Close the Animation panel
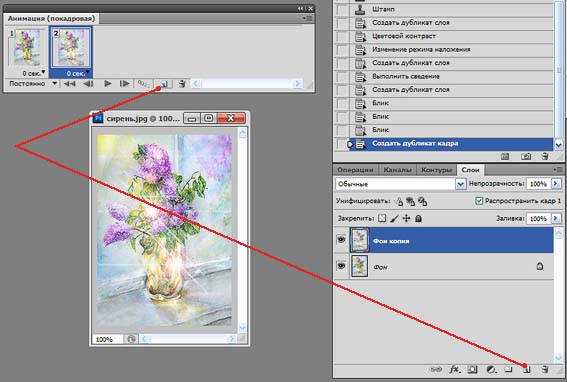This screenshot has width=567, height=382. [x=310, y=8]
